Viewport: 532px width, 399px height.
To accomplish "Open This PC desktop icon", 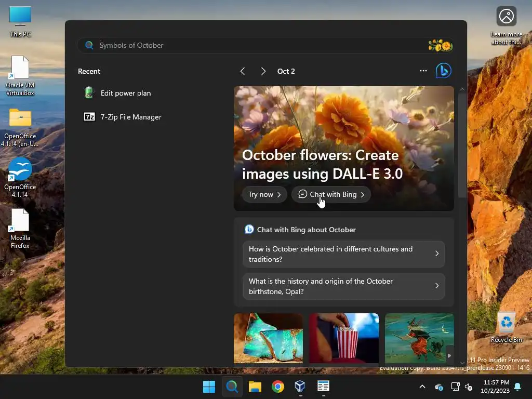I will tap(20, 22).
